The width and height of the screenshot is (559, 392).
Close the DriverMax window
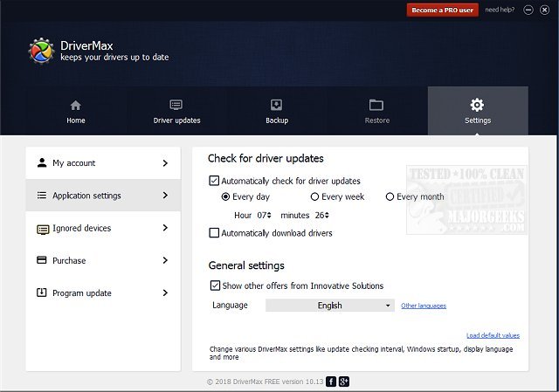pos(544,10)
